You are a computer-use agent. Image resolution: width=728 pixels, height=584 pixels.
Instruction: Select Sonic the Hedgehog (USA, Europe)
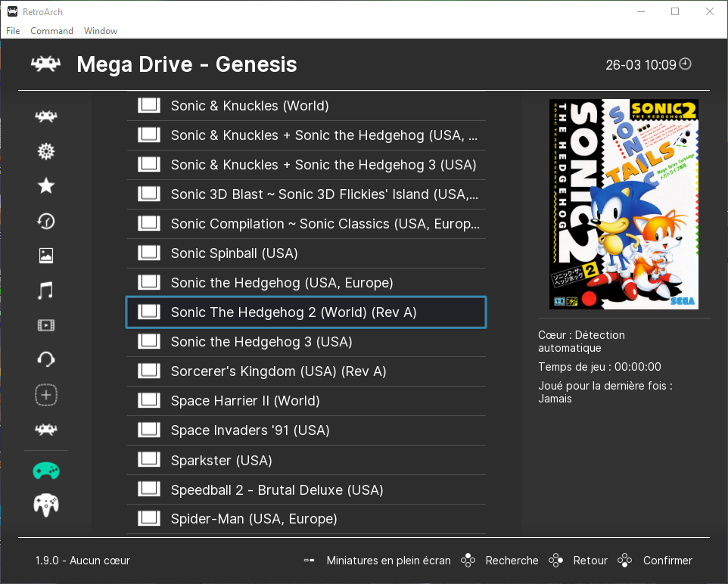(x=306, y=283)
